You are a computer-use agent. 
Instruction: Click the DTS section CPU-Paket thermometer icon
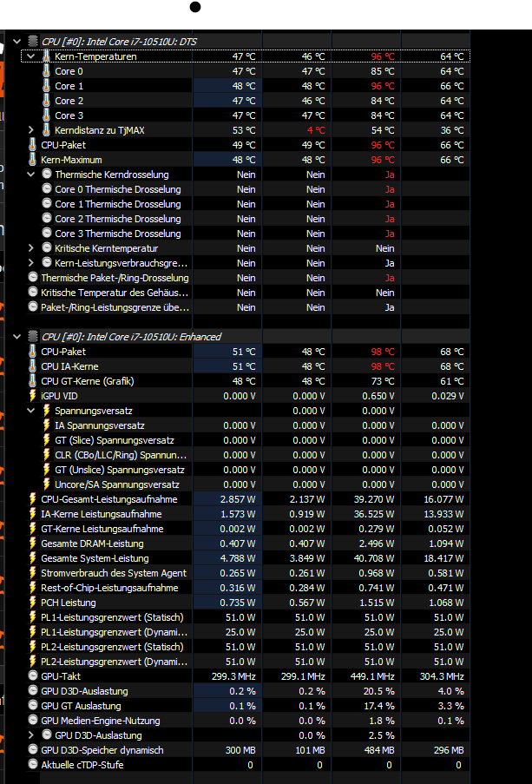point(33,145)
